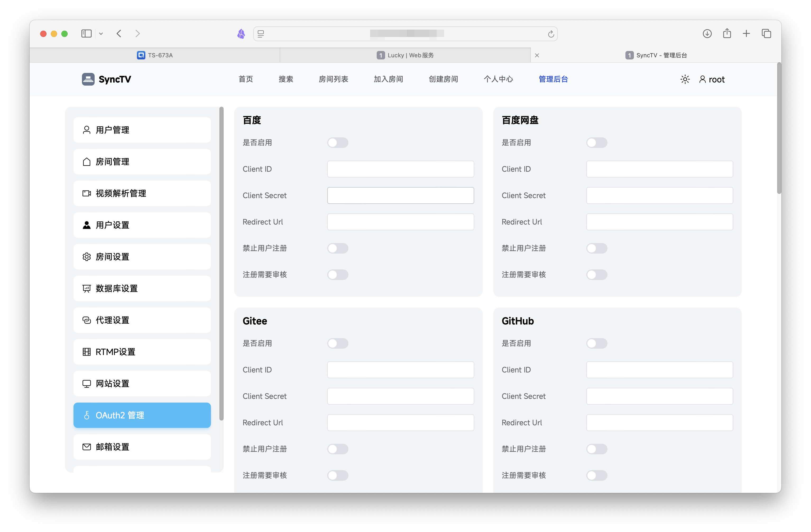Click the page reader icon in address bar
The image size is (811, 532).
pyautogui.click(x=261, y=34)
